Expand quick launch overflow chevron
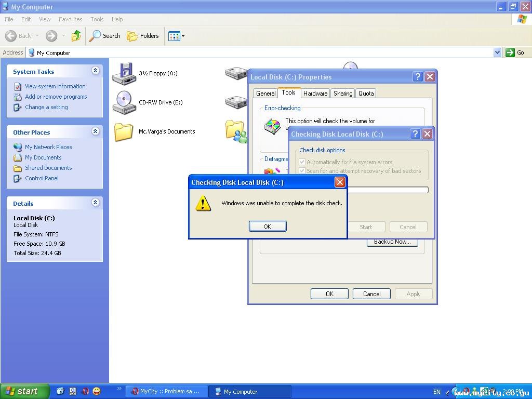This screenshot has height=399, width=532. [x=119, y=389]
